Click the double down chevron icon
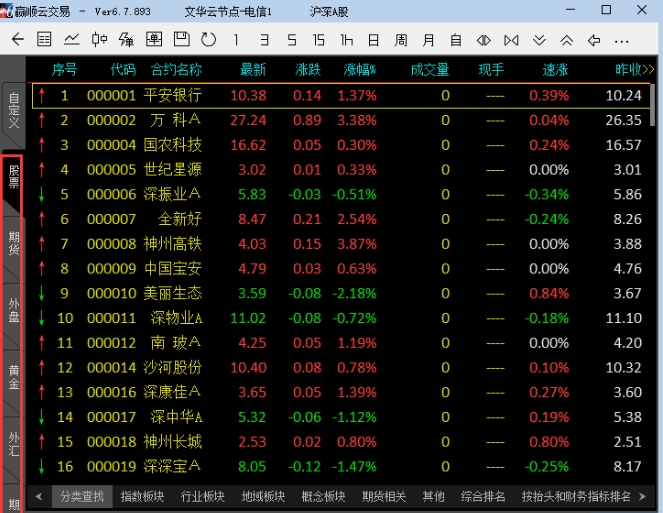The image size is (663, 513). tap(539, 40)
